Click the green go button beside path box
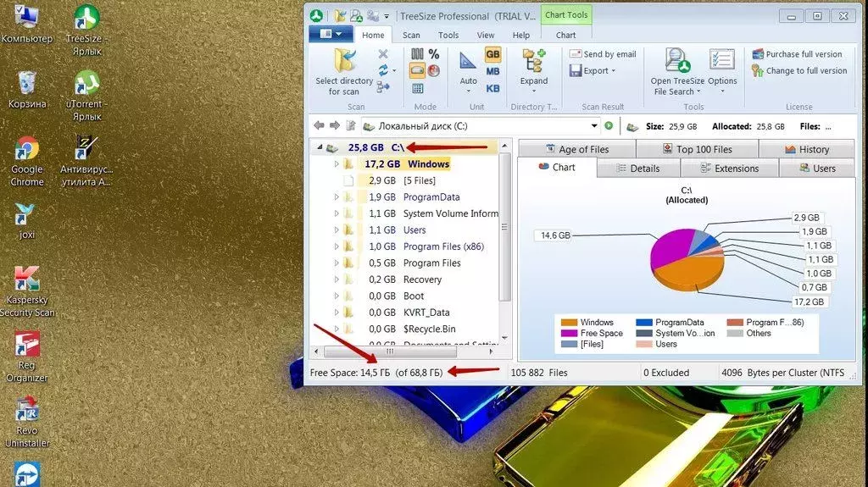 point(609,125)
